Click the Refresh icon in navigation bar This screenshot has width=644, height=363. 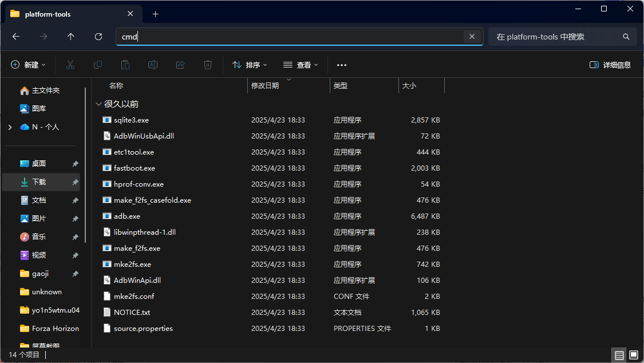click(x=98, y=37)
